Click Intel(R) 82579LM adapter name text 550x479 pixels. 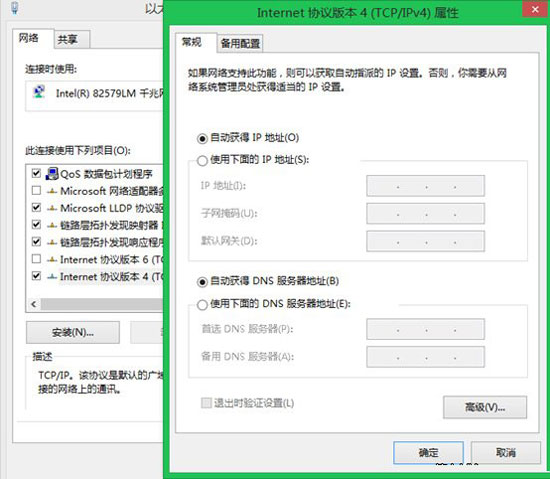coord(109,93)
